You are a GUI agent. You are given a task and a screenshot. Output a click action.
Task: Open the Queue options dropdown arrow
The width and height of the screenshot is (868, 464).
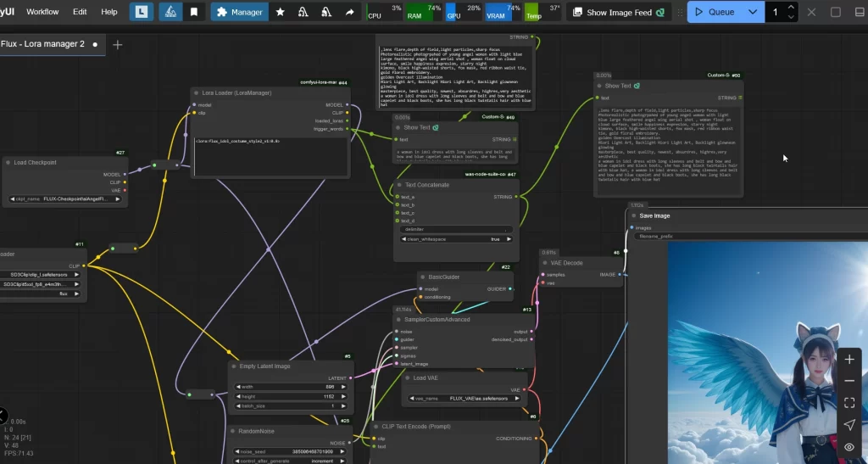[x=752, y=12]
